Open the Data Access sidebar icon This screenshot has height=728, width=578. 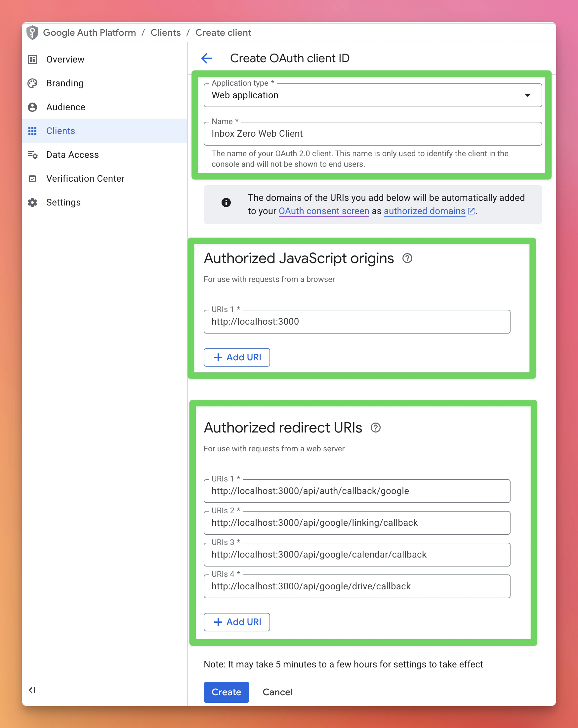click(32, 155)
